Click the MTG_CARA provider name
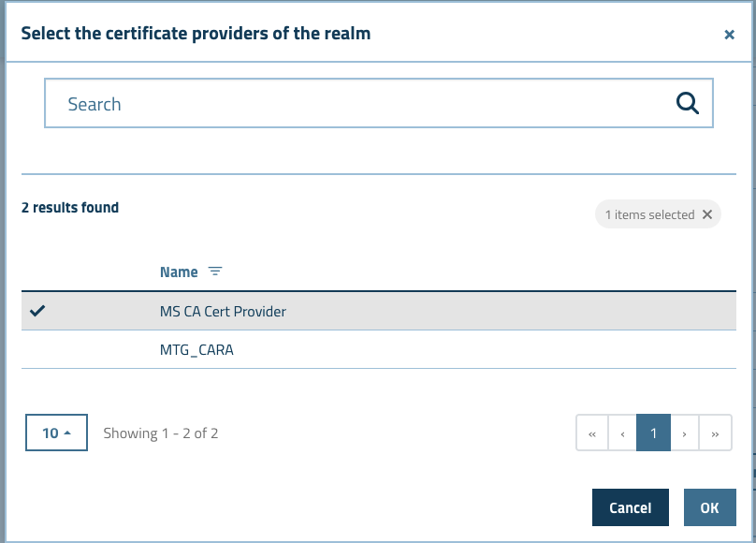The width and height of the screenshot is (756, 543). (x=196, y=349)
